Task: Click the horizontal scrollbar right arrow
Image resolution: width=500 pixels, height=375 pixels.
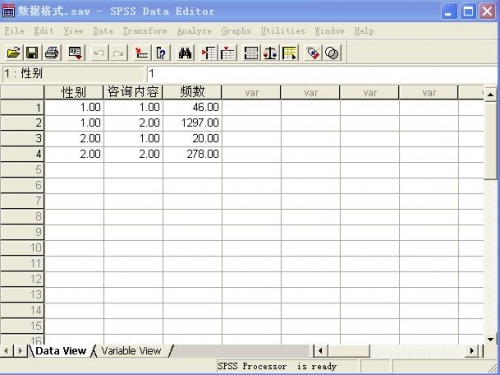Action: (x=472, y=351)
